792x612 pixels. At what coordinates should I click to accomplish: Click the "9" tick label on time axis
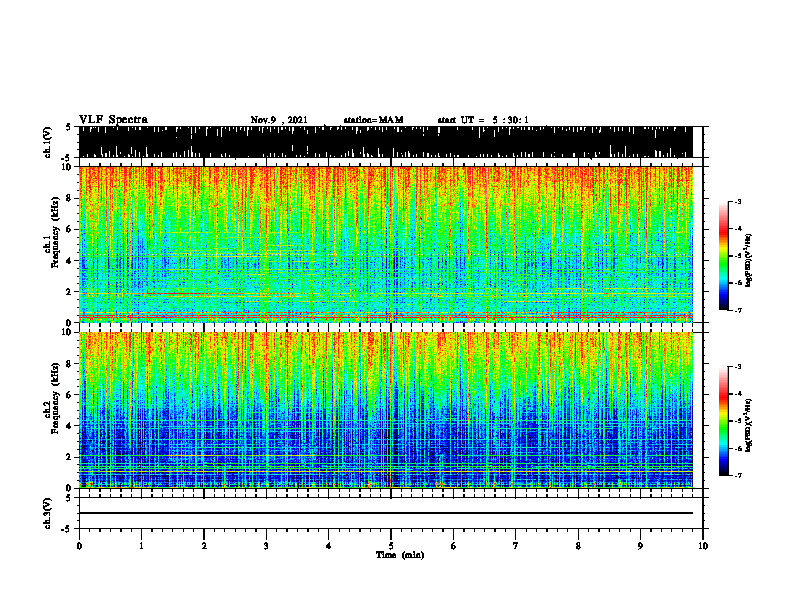click(640, 546)
